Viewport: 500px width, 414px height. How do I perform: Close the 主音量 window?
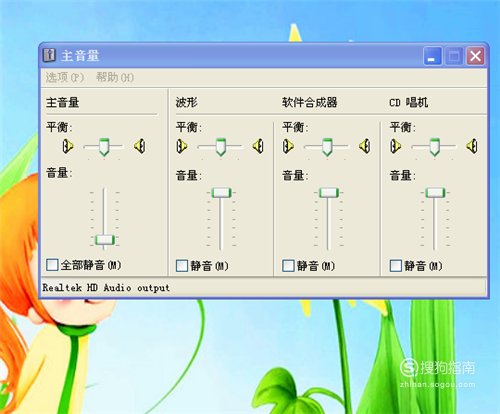click(475, 56)
